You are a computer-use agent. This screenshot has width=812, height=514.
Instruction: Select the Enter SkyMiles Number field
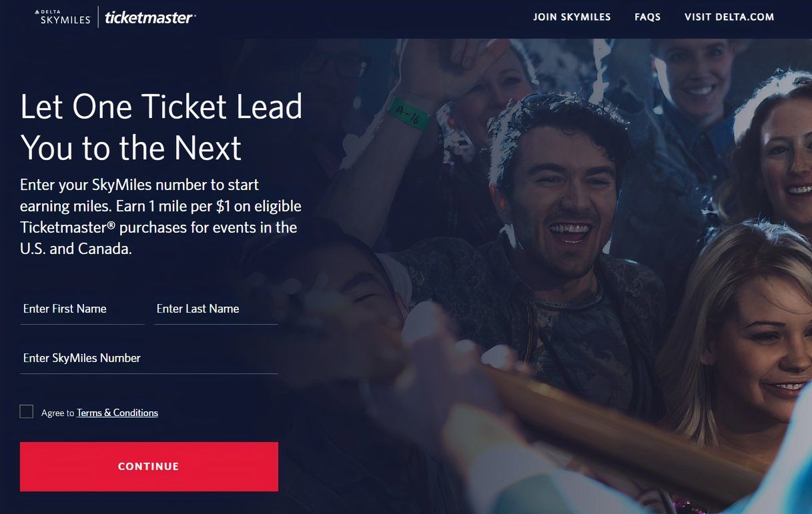coord(149,359)
